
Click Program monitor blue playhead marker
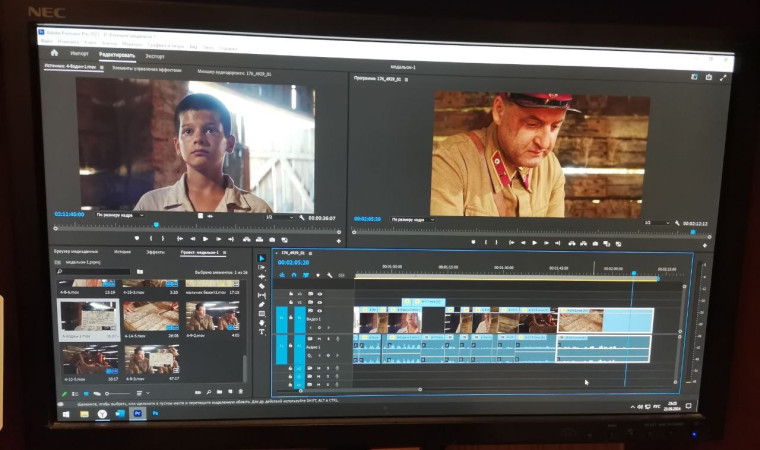coord(693,232)
